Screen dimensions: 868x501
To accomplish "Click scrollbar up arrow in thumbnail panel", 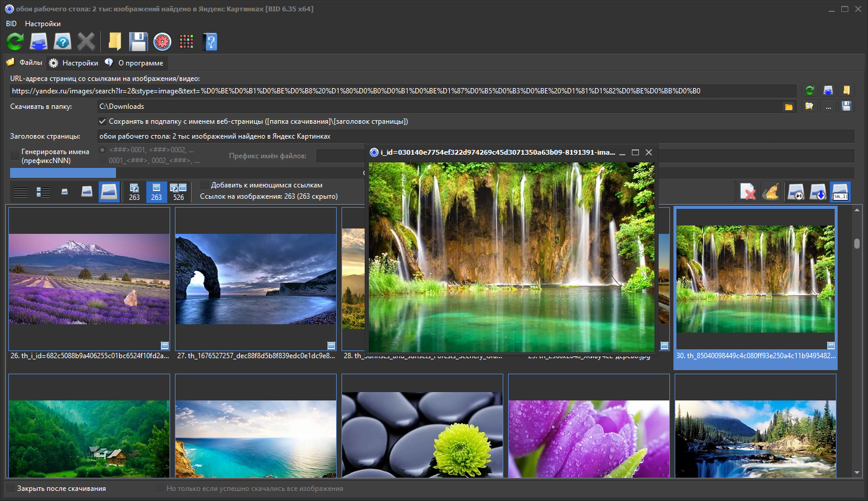I will [x=857, y=210].
